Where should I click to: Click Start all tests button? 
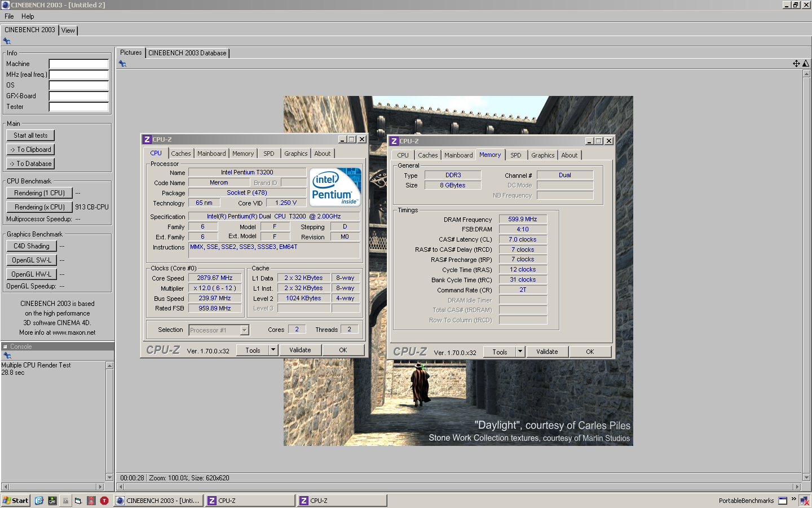click(x=30, y=135)
